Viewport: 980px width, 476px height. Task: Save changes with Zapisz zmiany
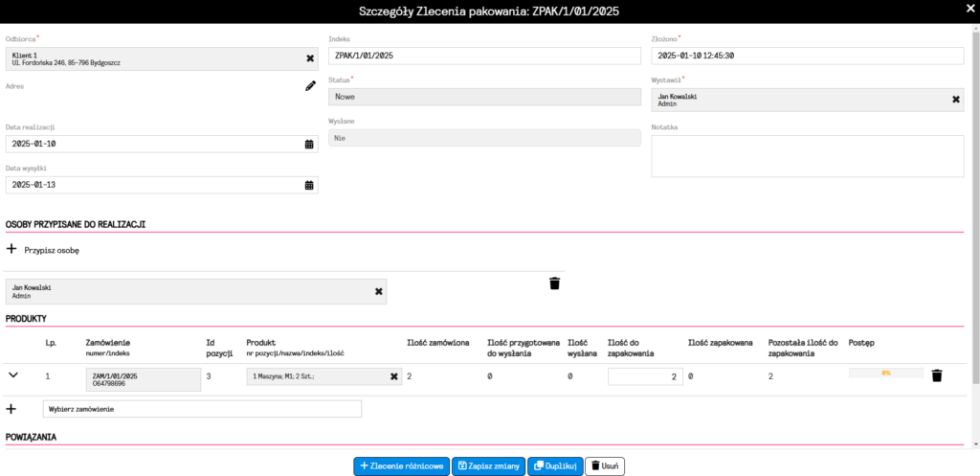488,465
